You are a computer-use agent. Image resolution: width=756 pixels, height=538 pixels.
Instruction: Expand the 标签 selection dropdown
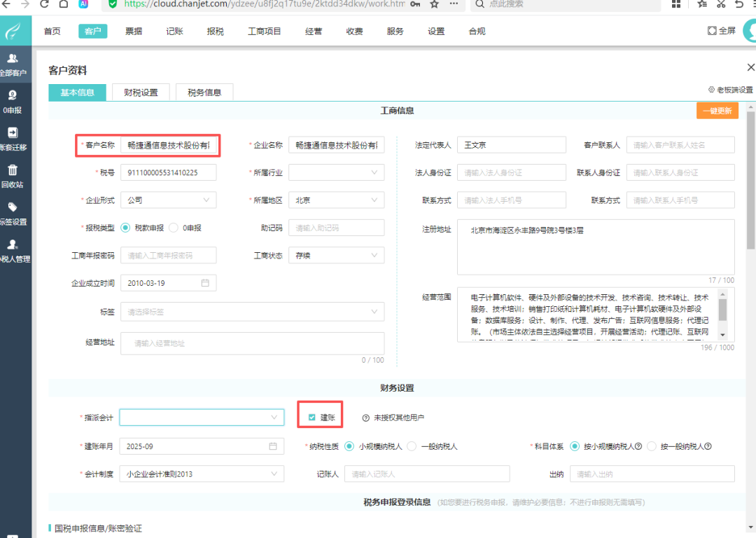pos(252,312)
